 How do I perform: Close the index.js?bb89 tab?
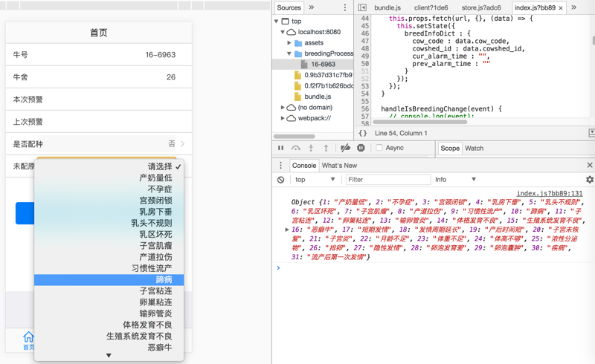tap(561, 8)
